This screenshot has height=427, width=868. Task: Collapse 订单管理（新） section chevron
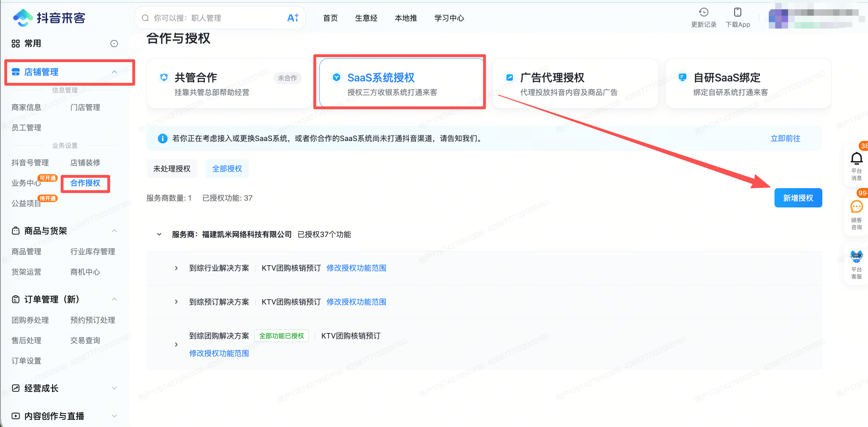(114, 299)
